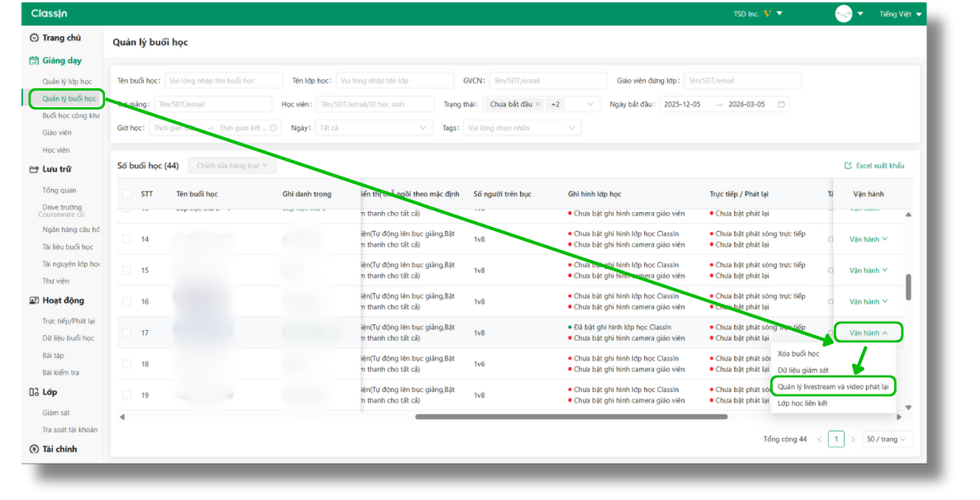The width and height of the screenshot is (980, 500).
Task: Choose Xóa buổi học from the menu
Action: tap(798, 354)
